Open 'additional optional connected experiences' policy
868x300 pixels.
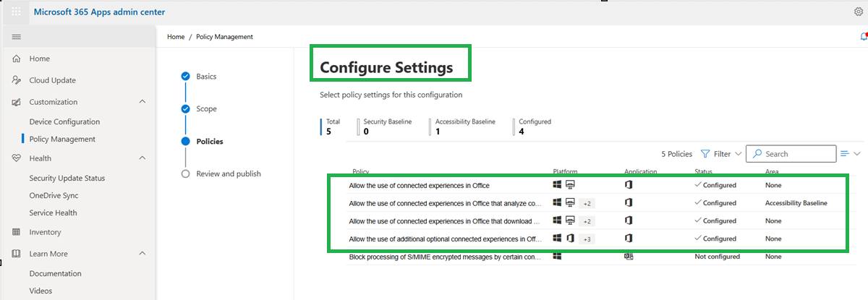[x=445, y=239]
